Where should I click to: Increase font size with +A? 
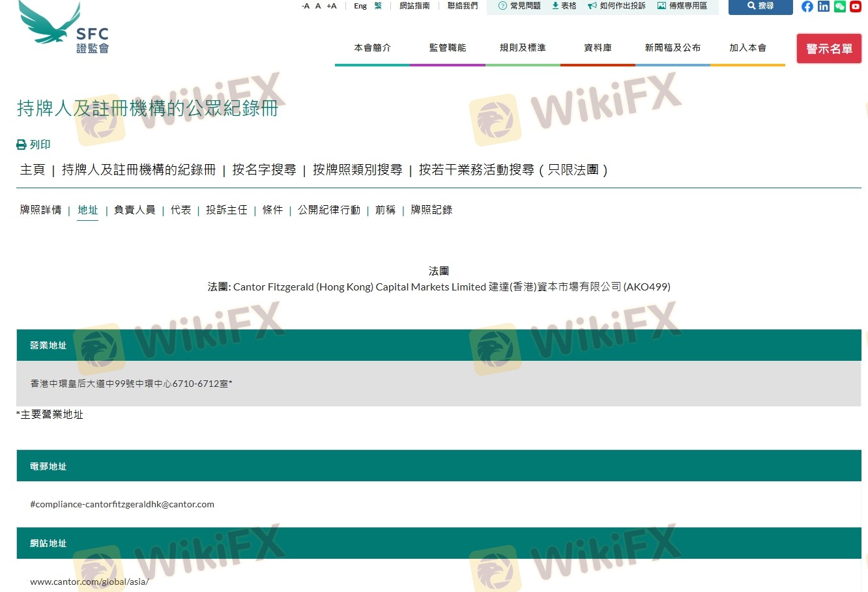click(332, 6)
